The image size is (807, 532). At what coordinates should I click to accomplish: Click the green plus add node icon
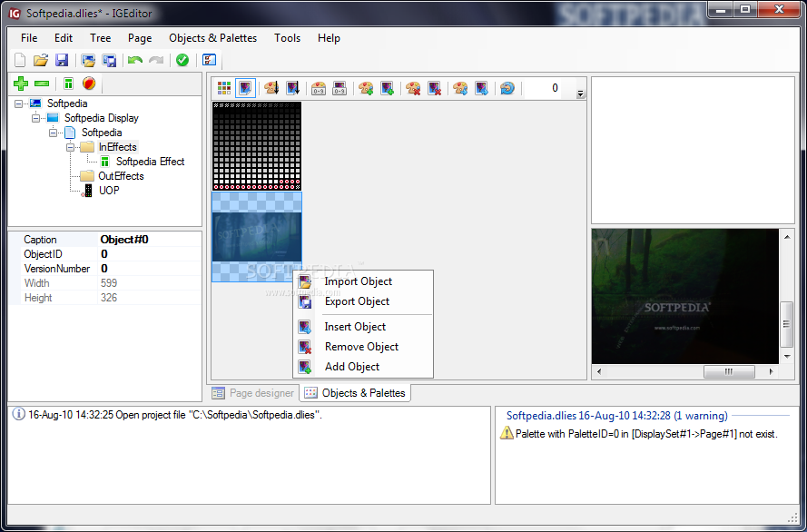coord(21,84)
